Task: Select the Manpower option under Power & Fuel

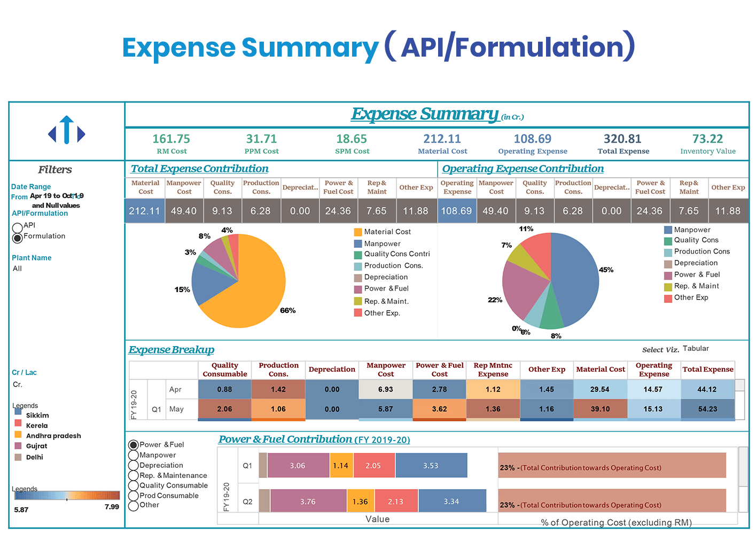Action: point(133,454)
